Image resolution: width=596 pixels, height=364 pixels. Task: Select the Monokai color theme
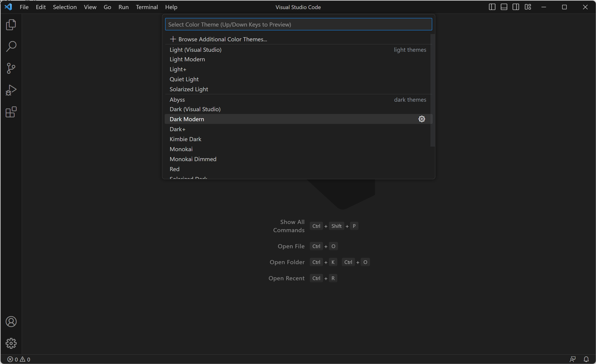click(181, 149)
